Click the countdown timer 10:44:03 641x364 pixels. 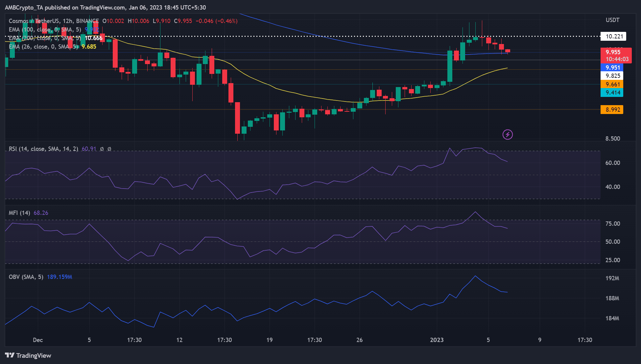[x=617, y=59]
